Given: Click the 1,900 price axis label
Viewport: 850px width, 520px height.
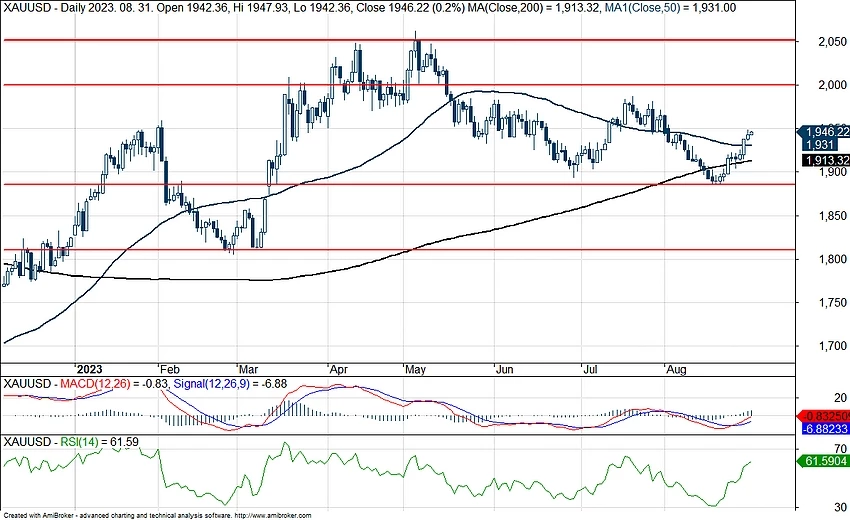Looking at the screenshot, I should (x=832, y=172).
